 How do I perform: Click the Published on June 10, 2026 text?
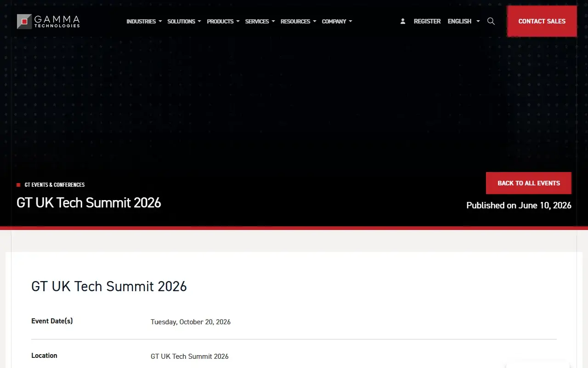tap(519, 206)
